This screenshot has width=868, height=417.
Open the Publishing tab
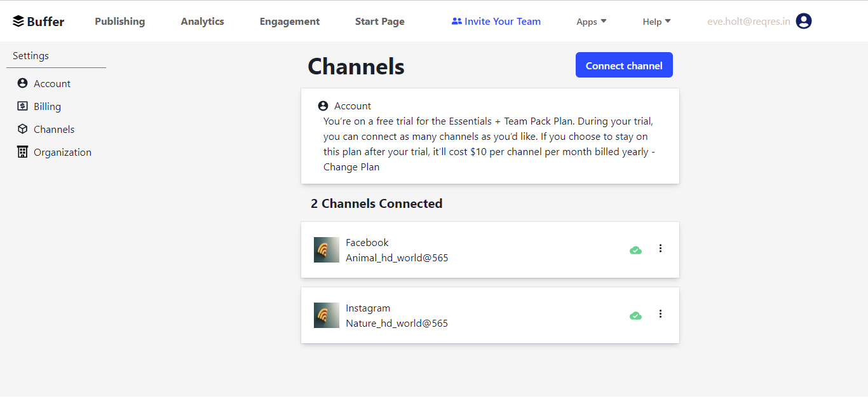click(120, 22)
